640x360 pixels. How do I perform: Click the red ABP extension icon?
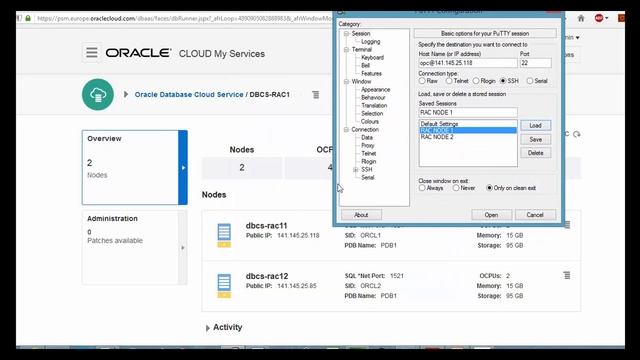tap(599, 18)
